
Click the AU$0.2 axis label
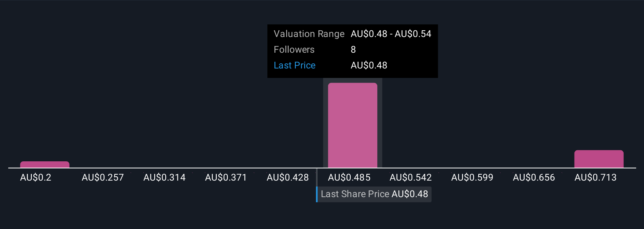pos(36,177)
